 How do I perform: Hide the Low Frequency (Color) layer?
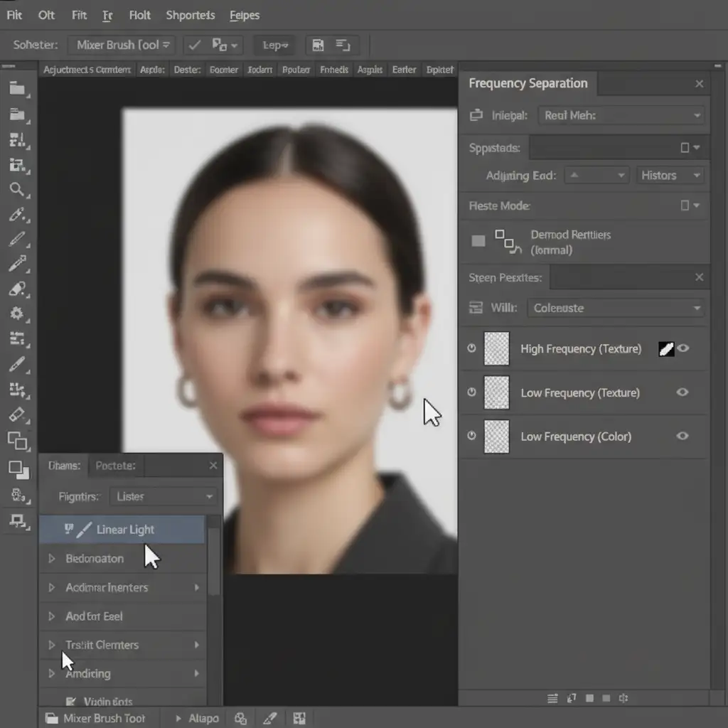pyautogui.click(x=683, y=437)
